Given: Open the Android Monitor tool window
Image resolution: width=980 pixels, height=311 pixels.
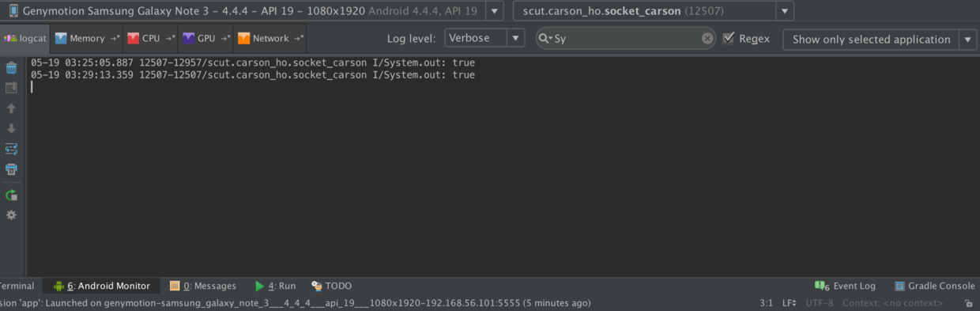Looking at the screenshot, I should tap(101, 286).
